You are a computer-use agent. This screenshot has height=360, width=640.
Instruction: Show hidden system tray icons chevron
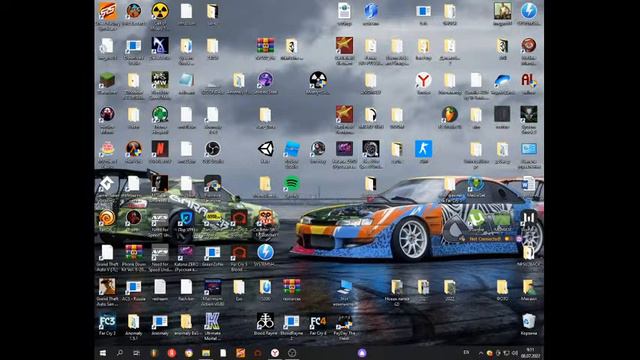pos(480,353)
